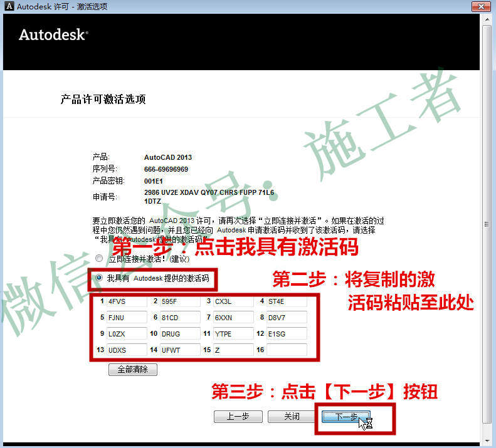This screenshot has height=448, width=496.
Task: Click activation code field 7 containing 6XXN
Action: 233,318
